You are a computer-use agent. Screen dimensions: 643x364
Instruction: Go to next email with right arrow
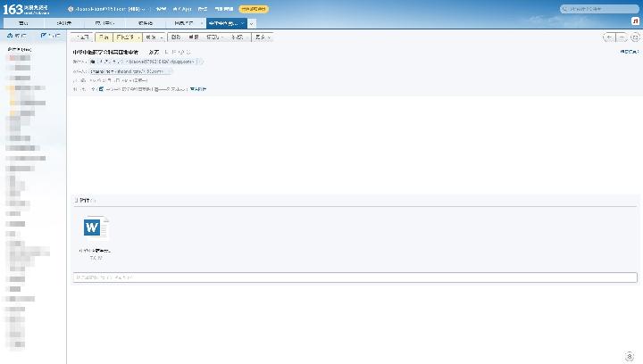point(622,37)
